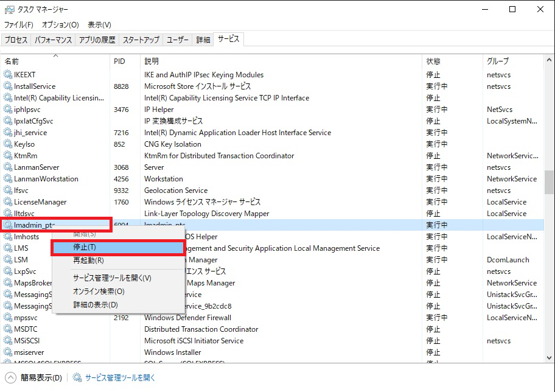Switch to the アプリの履歴 tab
This screenshot has width=555, height=392.
coord(97,40)
